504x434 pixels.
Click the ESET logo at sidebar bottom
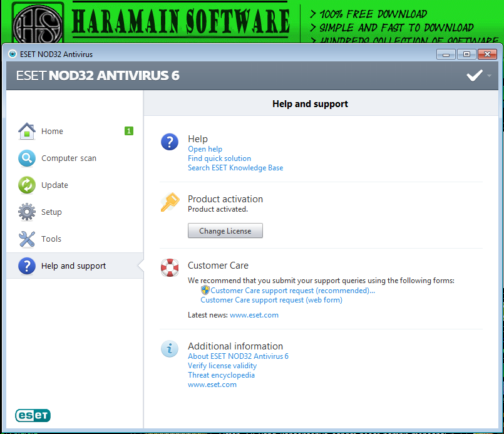point(33,415)
